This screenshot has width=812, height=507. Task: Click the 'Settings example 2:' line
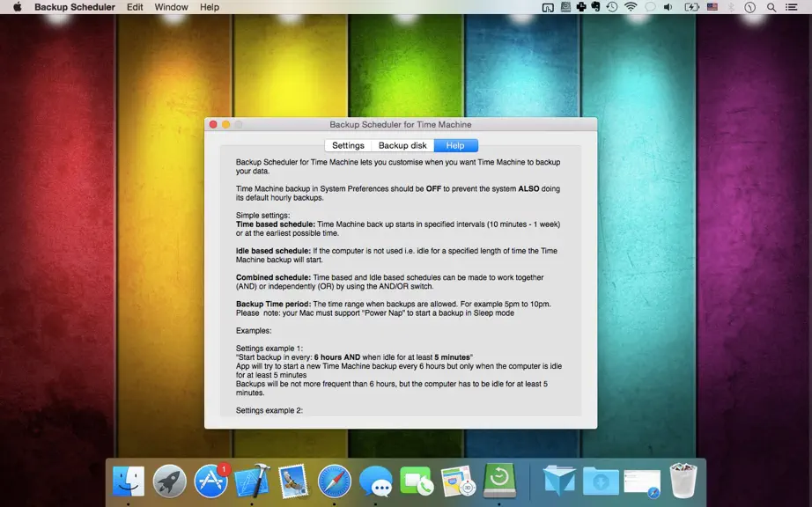point(269,410)
